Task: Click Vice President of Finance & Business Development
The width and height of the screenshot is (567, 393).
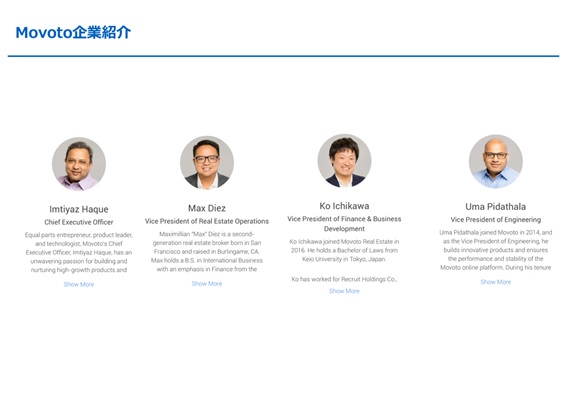Action: click(x=344, y=224)
